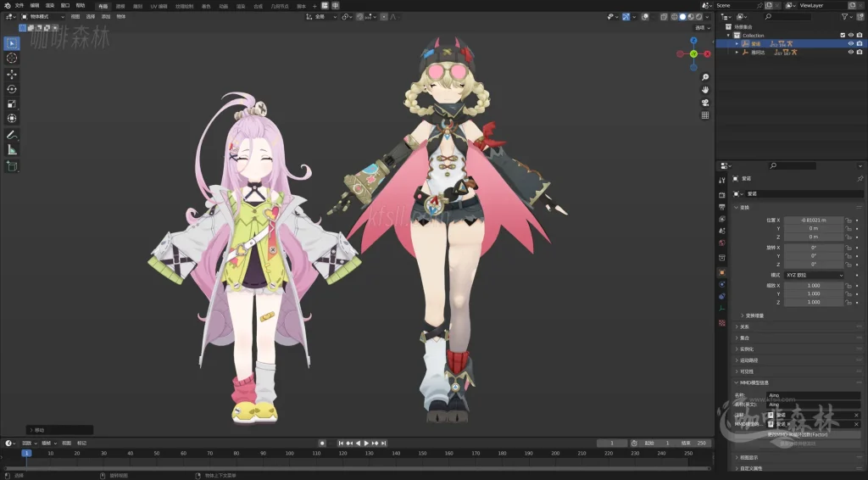Pick the Annotate pencil tool
868x480 pixels.
click(x=12, y=135)
